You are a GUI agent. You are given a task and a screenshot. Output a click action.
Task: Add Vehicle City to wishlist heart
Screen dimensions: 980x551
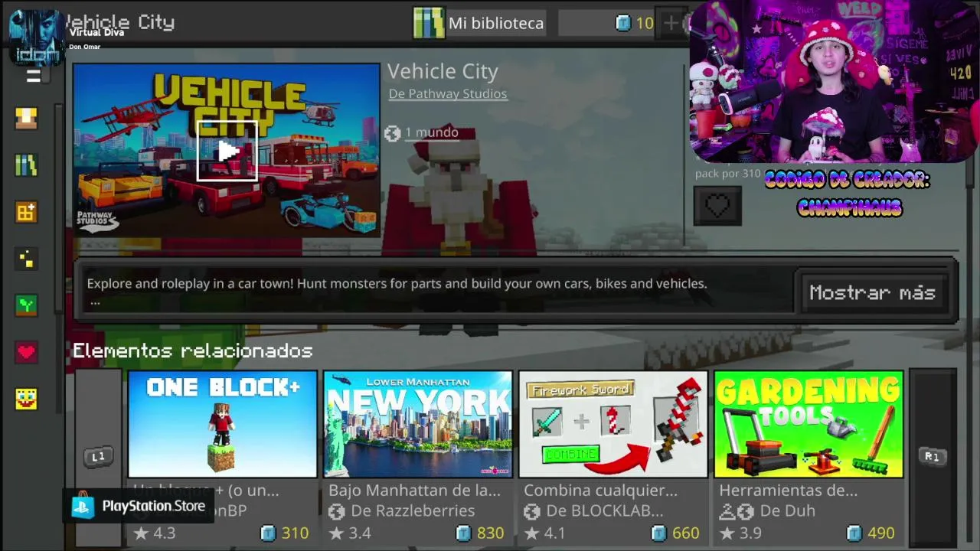717,206
